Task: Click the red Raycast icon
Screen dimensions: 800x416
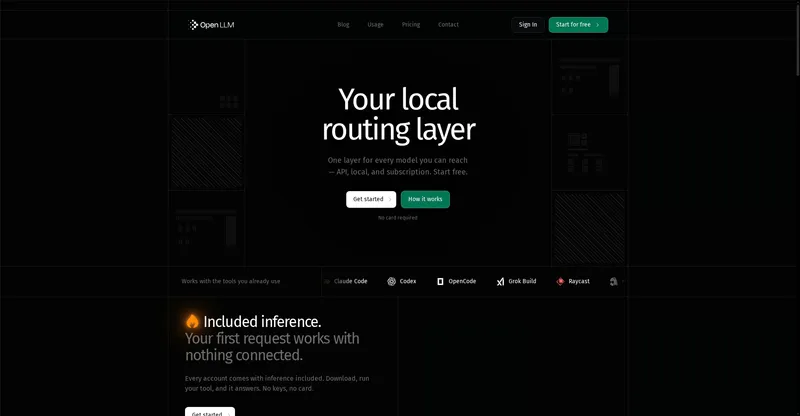Action: 560,281
